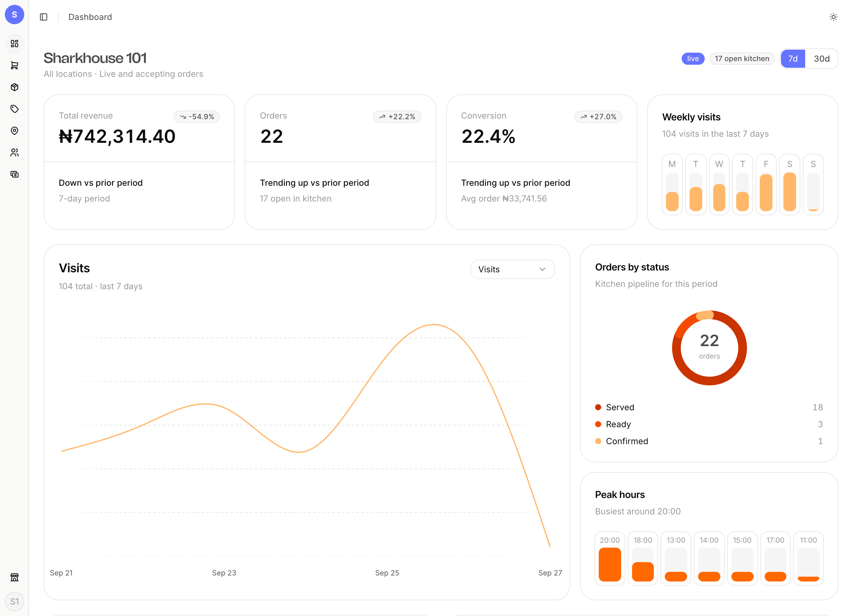Click the Ready legend color dot
853x616 pixels.
click(x=598, y=424)
